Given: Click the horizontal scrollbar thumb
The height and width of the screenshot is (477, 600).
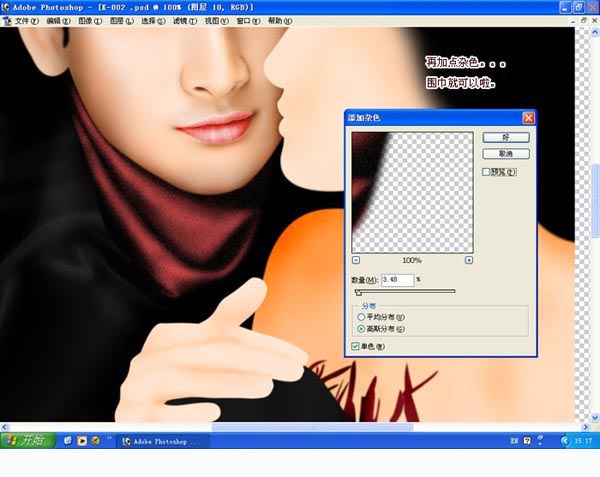Looking at the screenshot, I should tap(312, 427).
